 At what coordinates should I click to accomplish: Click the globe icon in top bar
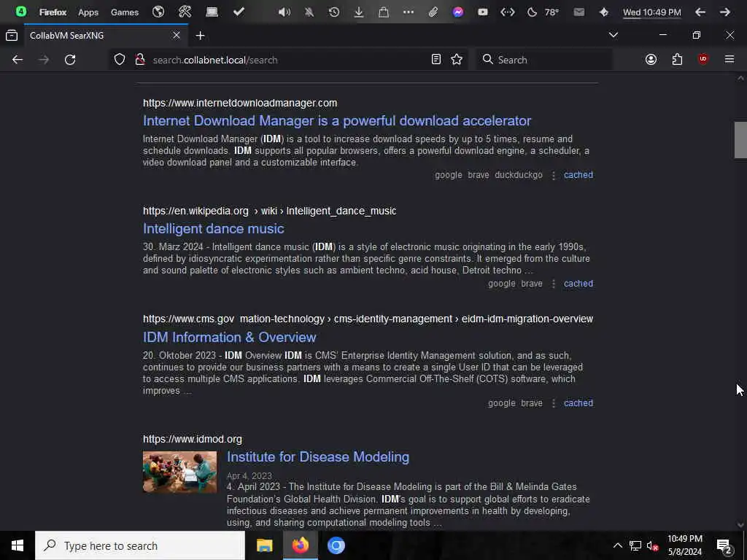pos(158,12)
